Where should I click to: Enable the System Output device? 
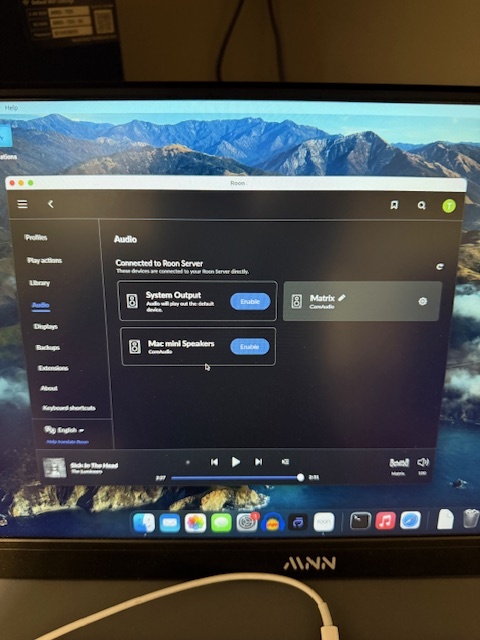click(250, 302)
